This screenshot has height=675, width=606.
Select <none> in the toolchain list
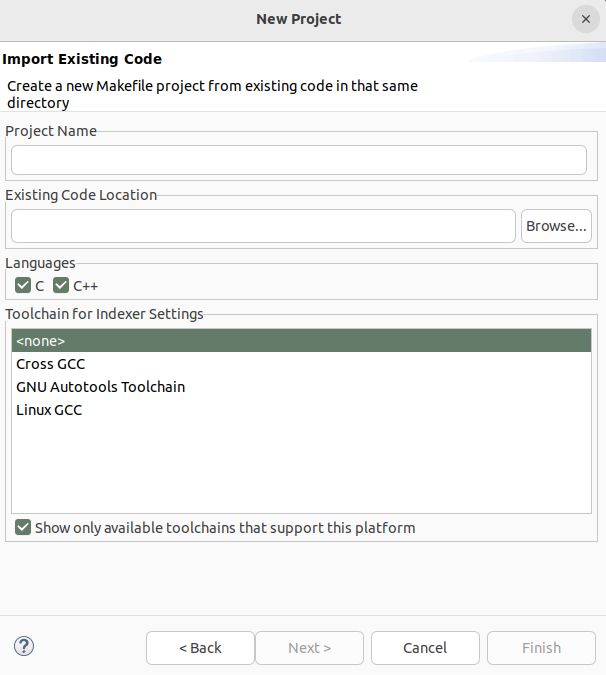(x=300, y=341)
